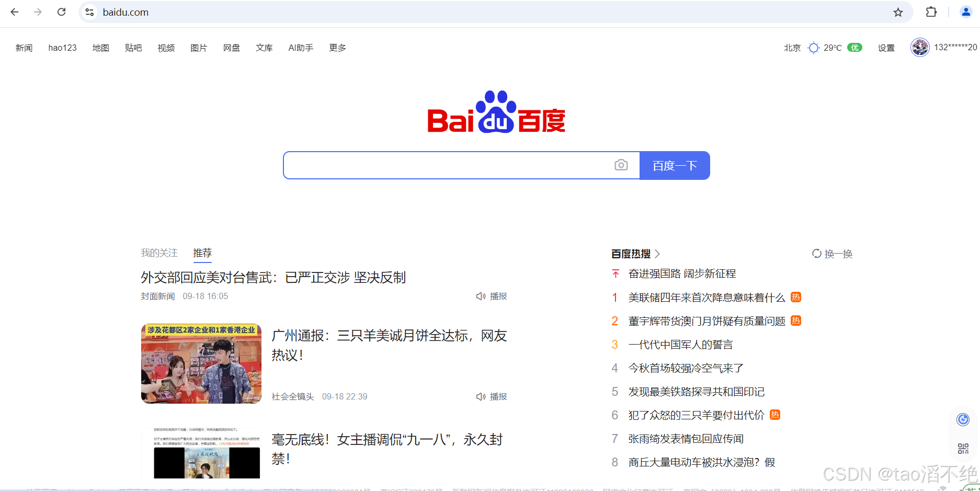Open hot search 张雨绮发表情包回应传闻
The height and width of the screenshot is (491, 980).
click(x=686, y=438)
